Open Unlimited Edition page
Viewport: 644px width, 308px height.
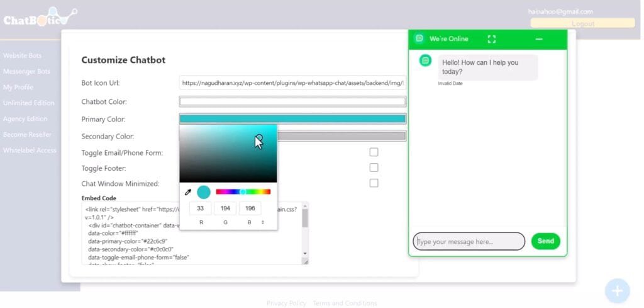[x=29, y=103]
